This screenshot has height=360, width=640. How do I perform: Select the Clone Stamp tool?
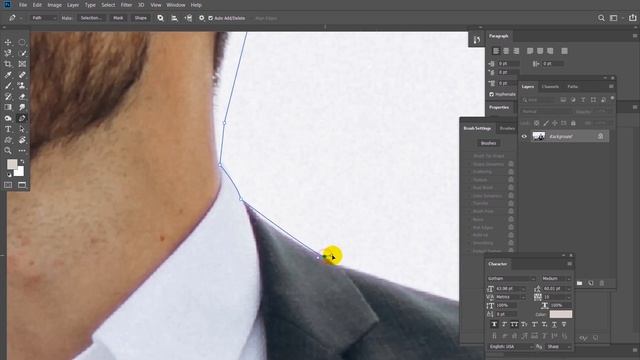point(22,86)
